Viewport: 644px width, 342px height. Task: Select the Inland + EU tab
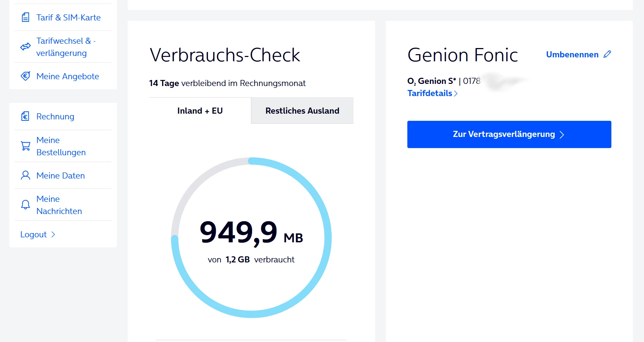click(x=200, y=111)
